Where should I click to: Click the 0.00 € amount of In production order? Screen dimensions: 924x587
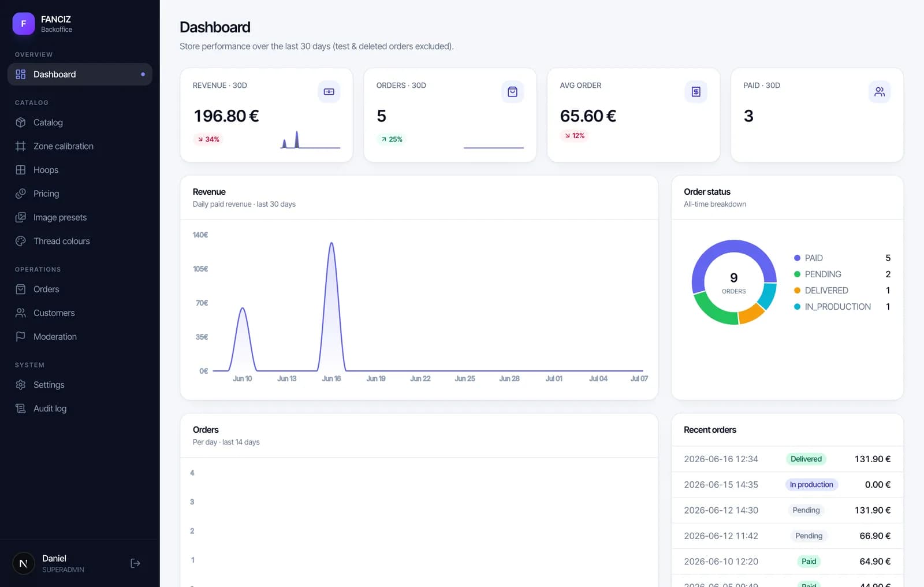coord(878,484)
